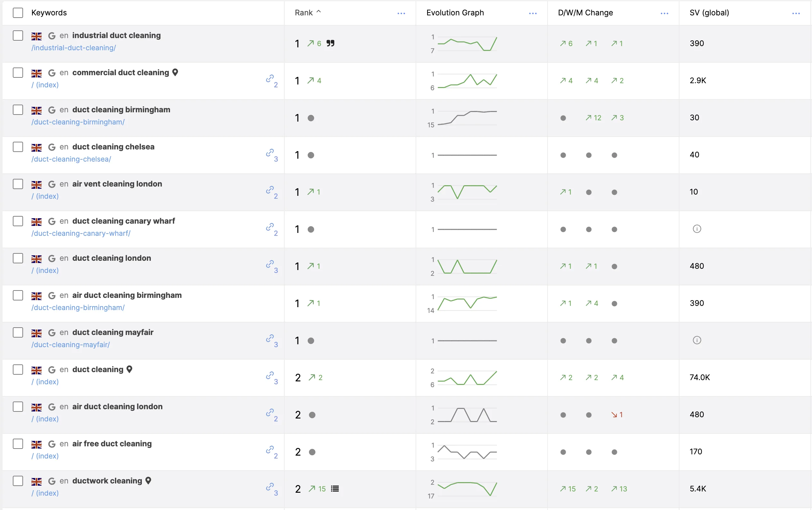Screen dimensions: 812x510
Task: Click info icon in mayfair SV cell
Action: (x=697, y=340)
